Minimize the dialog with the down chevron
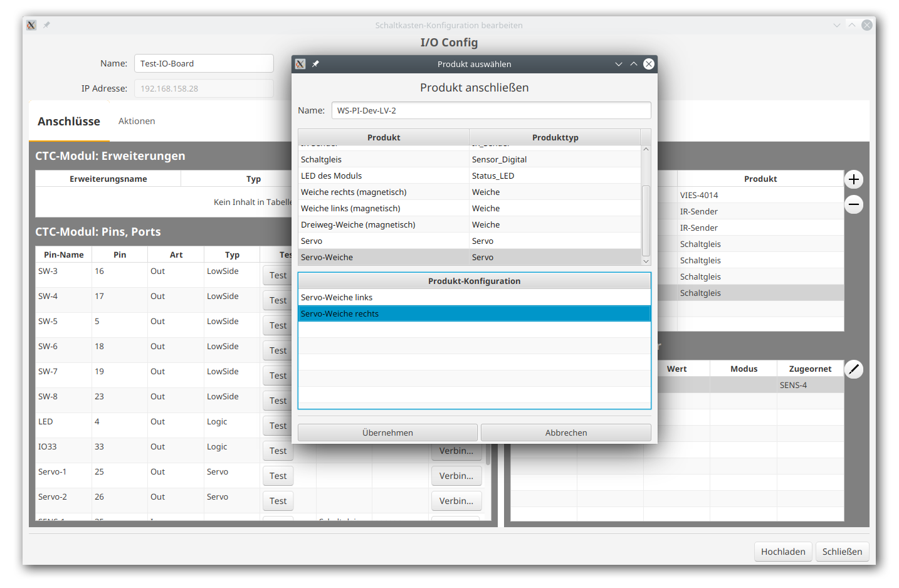Image resolution: width=899 pixels, height=588 pixels. click(619, 64)
